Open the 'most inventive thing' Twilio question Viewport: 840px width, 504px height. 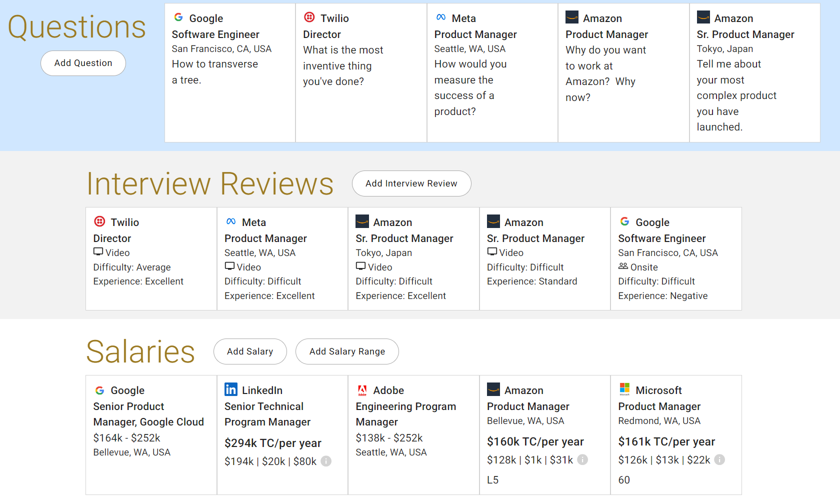coord(343,65)
